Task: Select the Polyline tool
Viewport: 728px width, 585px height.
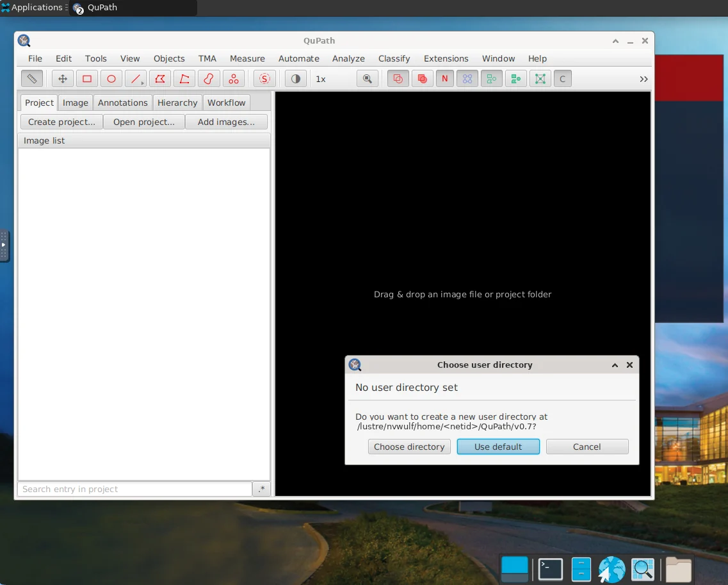Action: tap(184, 79)
